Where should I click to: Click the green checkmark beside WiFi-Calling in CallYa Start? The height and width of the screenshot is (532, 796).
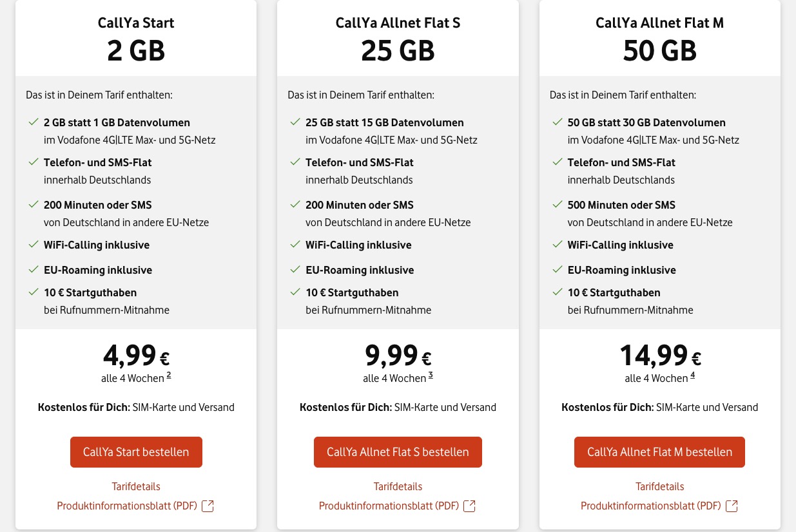33,244
